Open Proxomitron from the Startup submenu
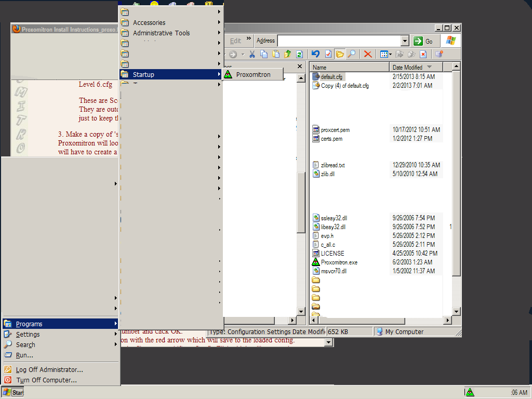The image size is (532, 399). coord(253,74)
